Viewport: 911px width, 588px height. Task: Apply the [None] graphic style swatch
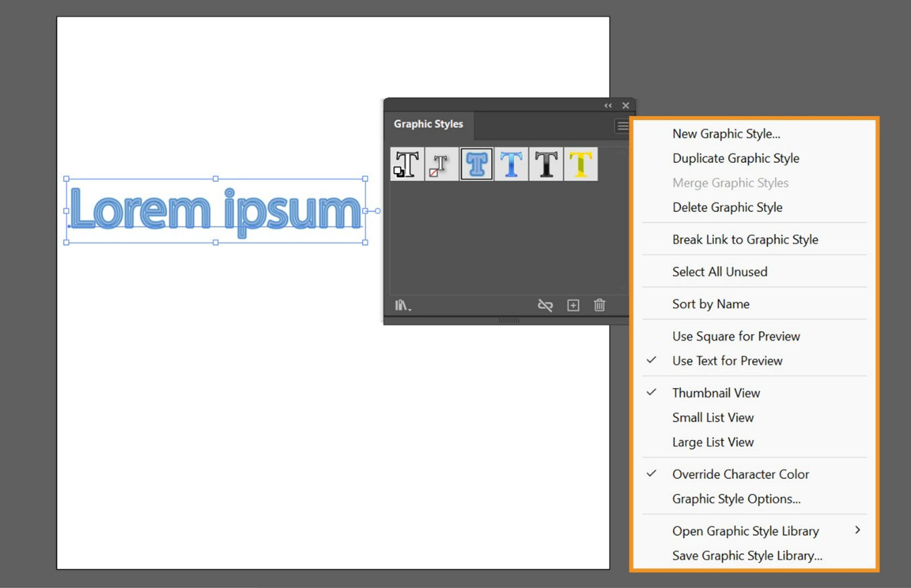[442, 163]
